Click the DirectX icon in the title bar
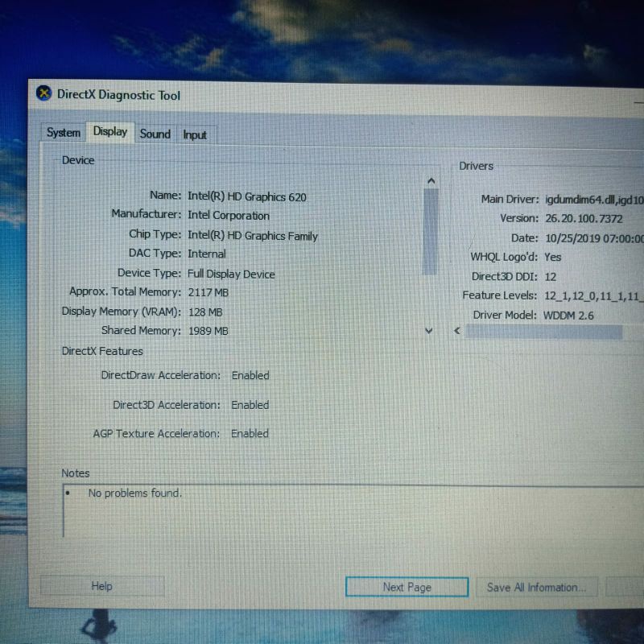Screen dimensions: 644x644 pyautogui.click(x=44, y=93)
